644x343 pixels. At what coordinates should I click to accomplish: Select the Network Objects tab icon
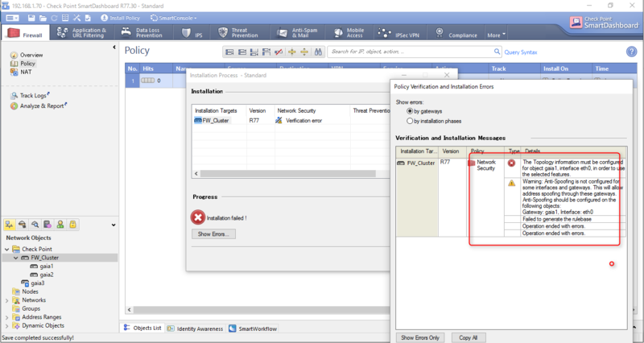pos(10,225)
